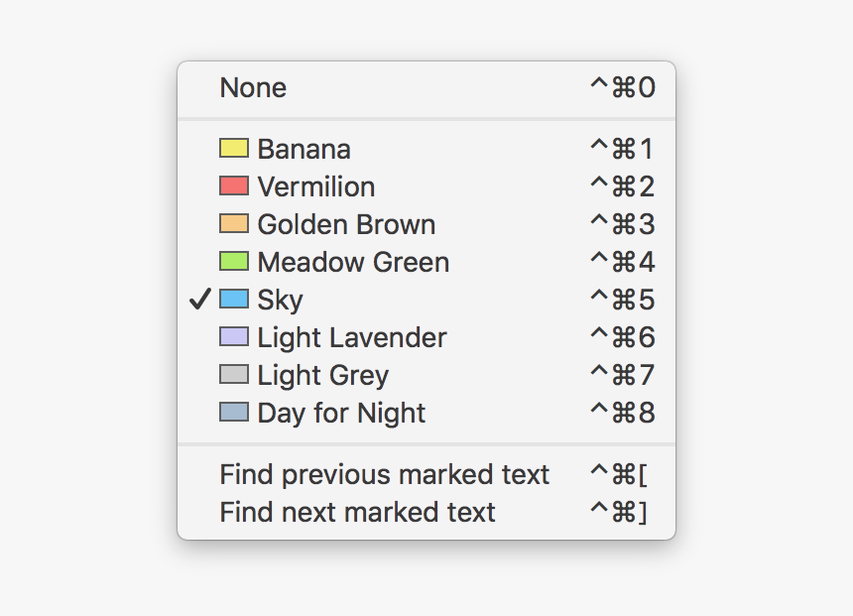Click the orange Golden Brown swatch
This screenshot has height=616, width=853.
pos(233,224)
